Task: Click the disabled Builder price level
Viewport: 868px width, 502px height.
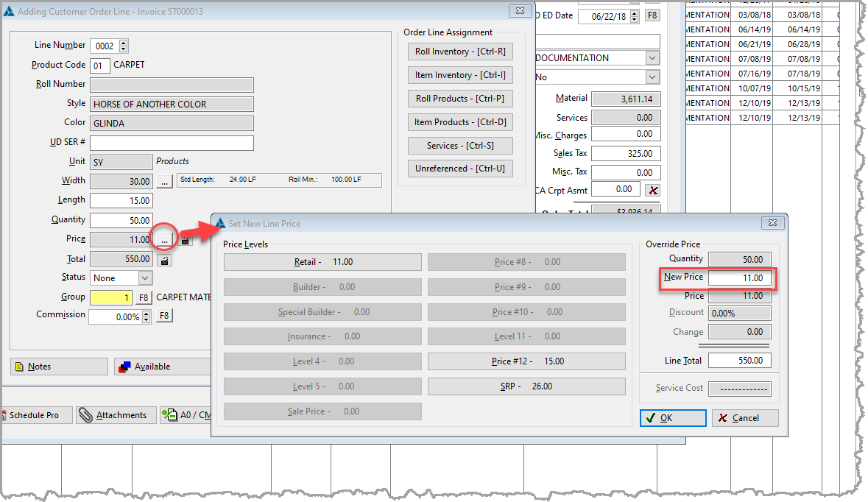Action: tap(322, 286)
